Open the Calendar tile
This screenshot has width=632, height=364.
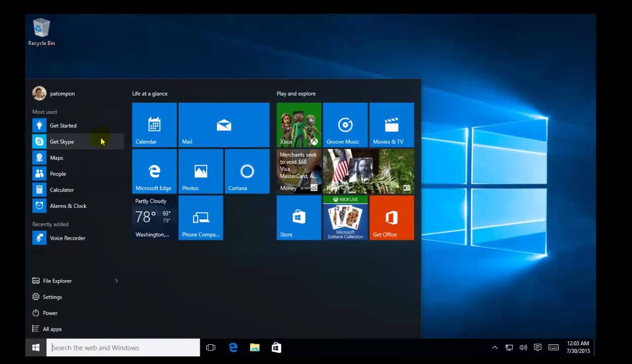[154, 125]
